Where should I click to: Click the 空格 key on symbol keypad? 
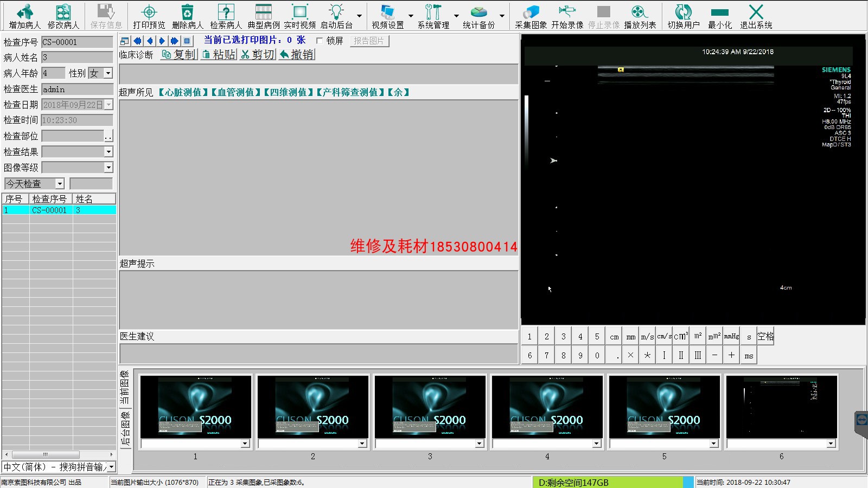(x=765, y=337)
